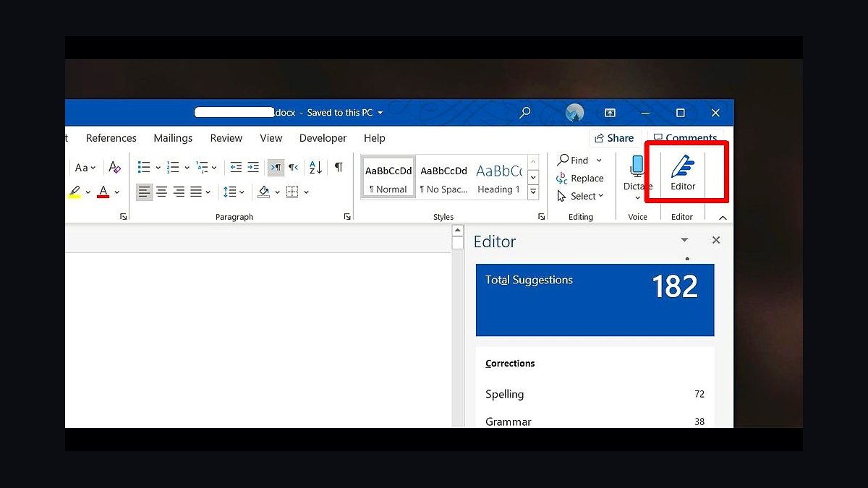Center align the paragraph
868x488 pixels.
(161, 192)
